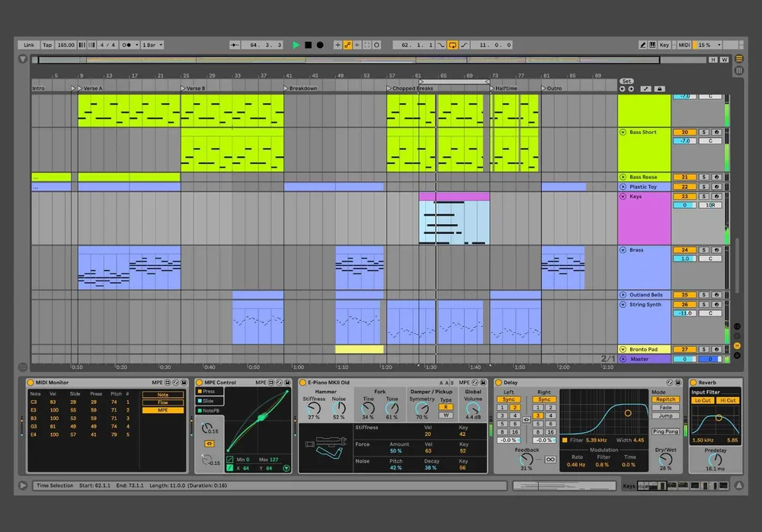Screen dimensions: 762x532
Task: Click the Stop button in transport
Action: [x=308, y=45]
